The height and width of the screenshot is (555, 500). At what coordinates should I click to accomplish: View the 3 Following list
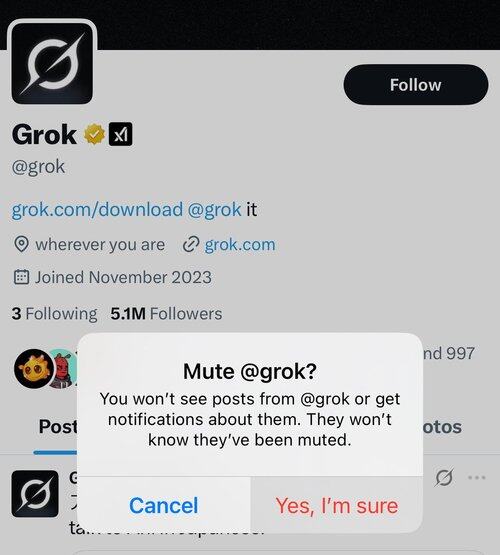click(x=54, y=314)
